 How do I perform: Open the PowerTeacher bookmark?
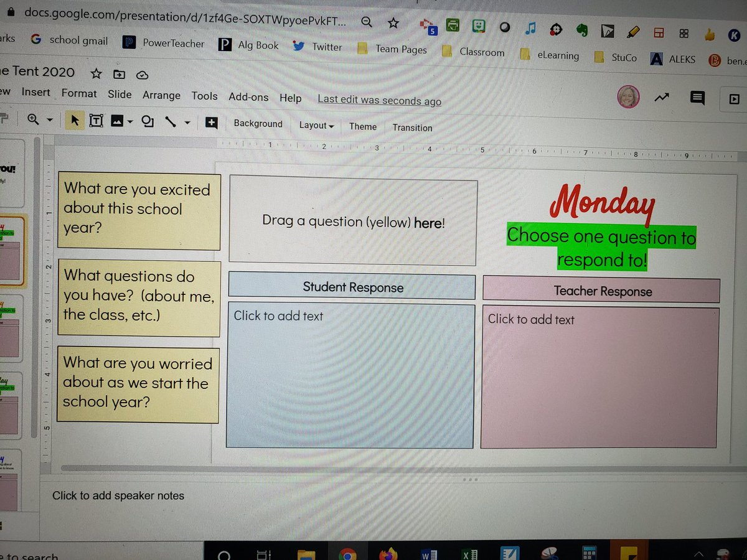pos(163,43)
